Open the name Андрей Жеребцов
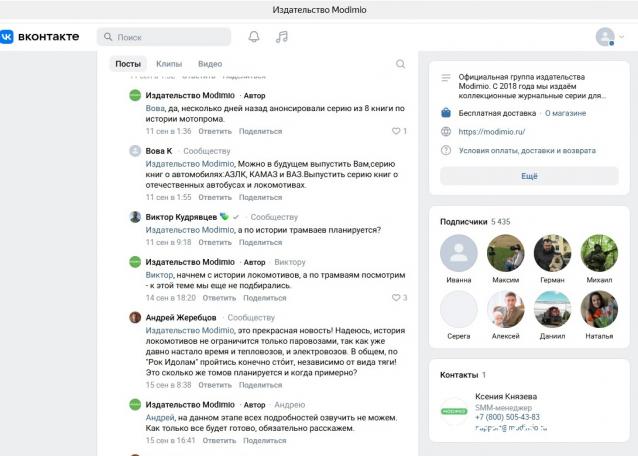The image size is (638, 456). [x=181, y=317]
